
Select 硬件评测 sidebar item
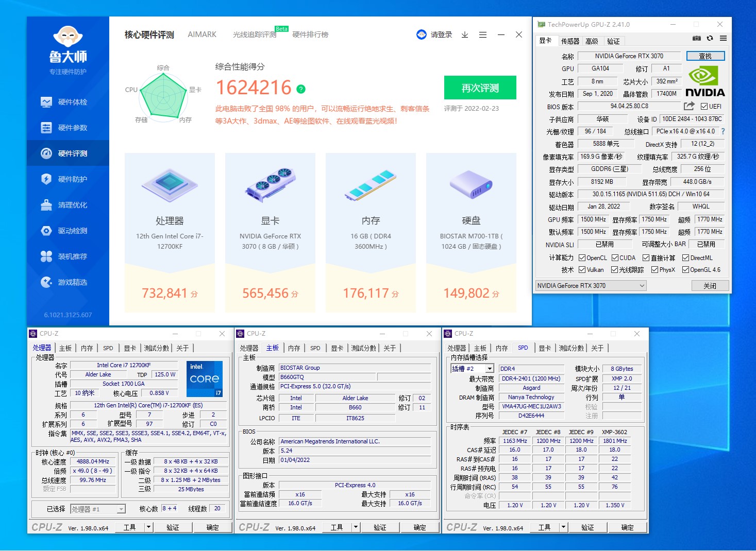coord(68,153)
